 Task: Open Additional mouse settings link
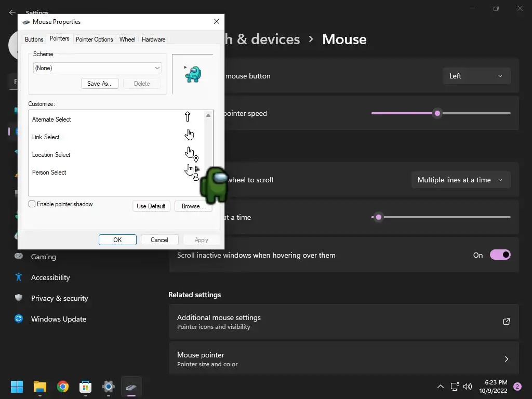pyautogui.click(x=344, y=321)
